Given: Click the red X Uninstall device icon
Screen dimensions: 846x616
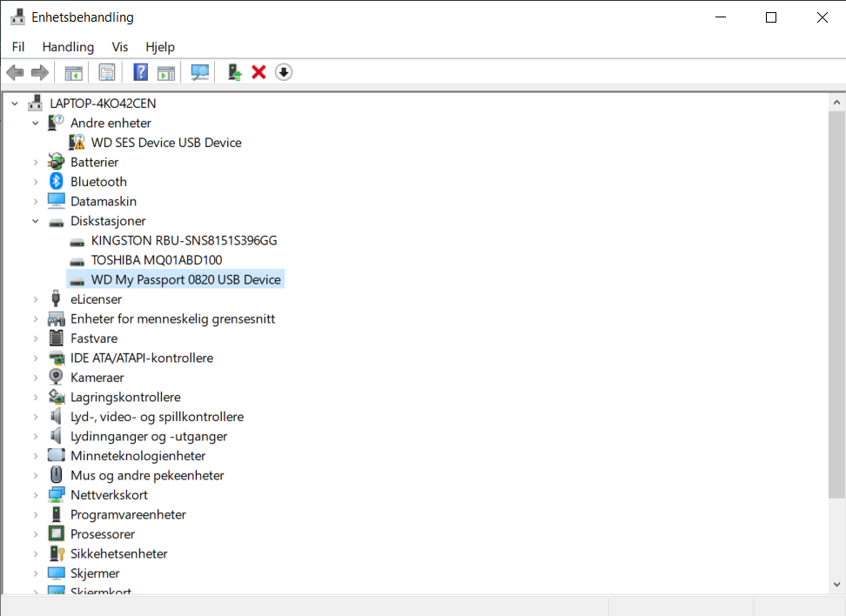Looking at the screenshot, I should pos(259,72).
